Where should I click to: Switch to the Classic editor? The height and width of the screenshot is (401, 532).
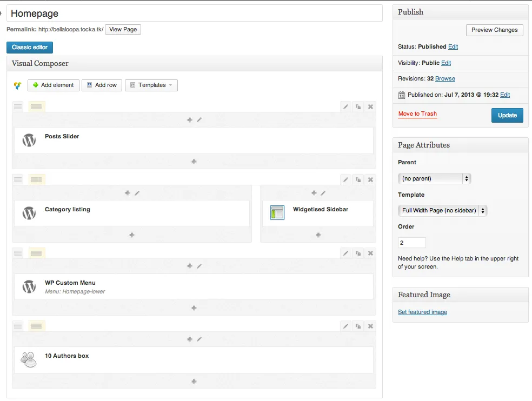(29, 47)
